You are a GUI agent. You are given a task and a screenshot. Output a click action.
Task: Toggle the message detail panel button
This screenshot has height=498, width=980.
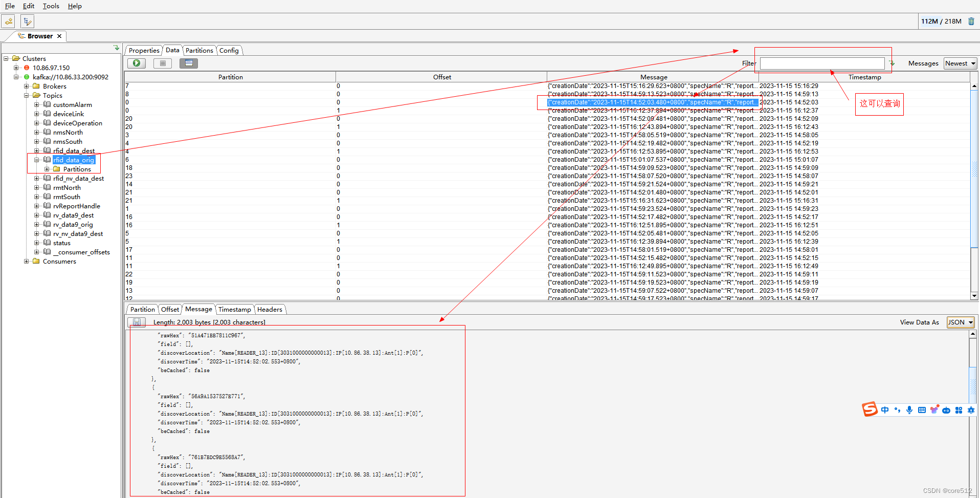[189, 63]
